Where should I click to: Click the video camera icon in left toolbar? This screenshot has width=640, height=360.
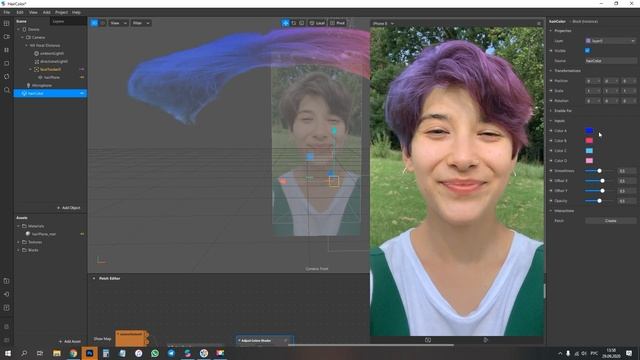[x=7, y=37]
